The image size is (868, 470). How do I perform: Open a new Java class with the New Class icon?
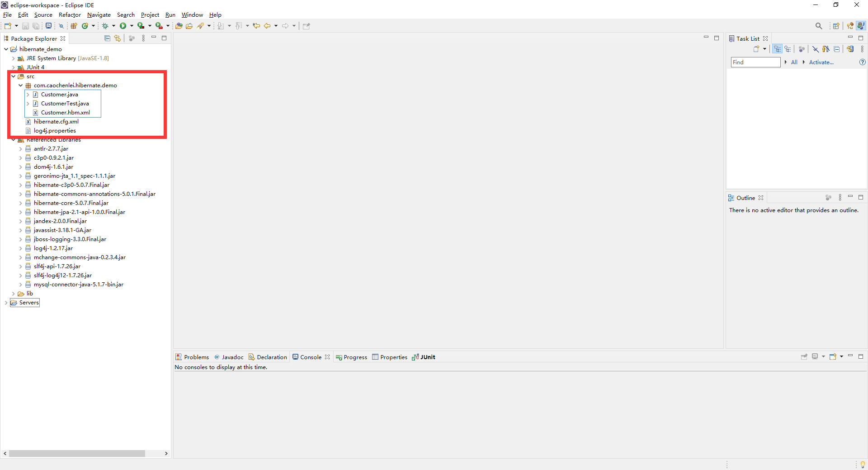tap(85, 26)
